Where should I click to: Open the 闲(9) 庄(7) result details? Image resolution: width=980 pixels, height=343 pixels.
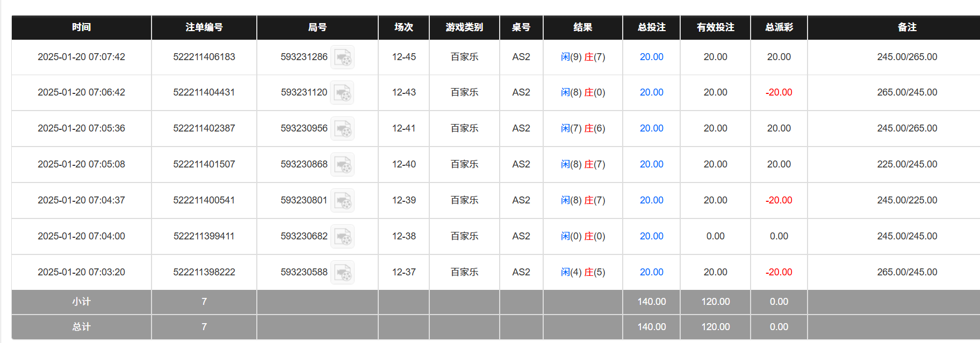coord(582,56)
